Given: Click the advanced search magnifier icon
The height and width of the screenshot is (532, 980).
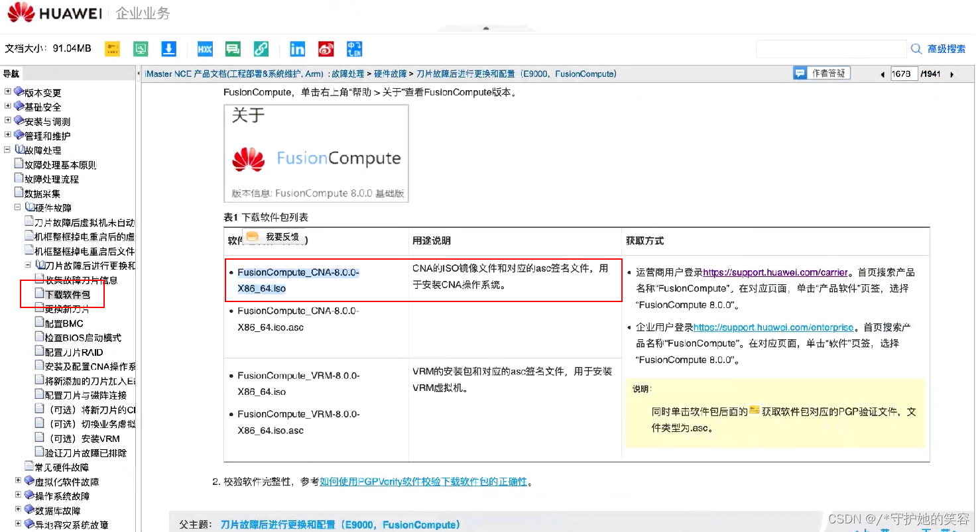Looking at the screenshot, I should (916, 49).
